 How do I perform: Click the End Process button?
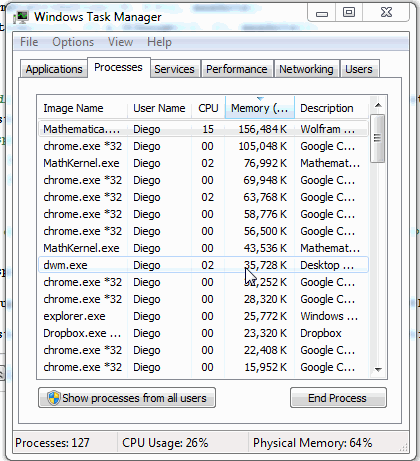point(338,398)
